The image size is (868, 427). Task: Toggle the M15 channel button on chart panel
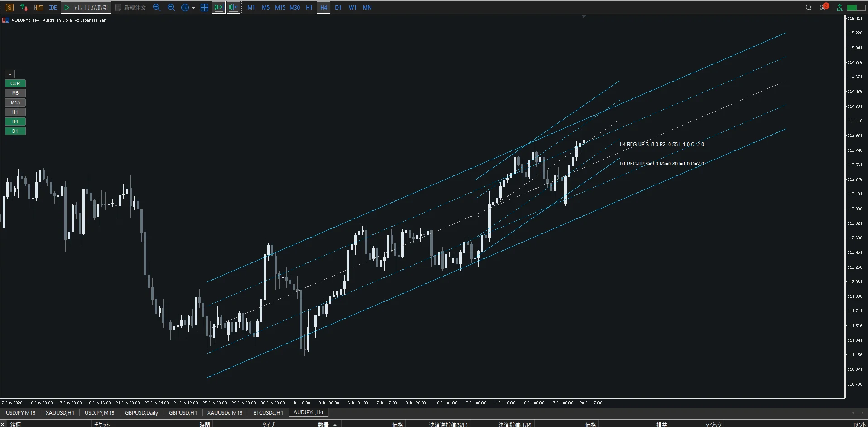15,102
